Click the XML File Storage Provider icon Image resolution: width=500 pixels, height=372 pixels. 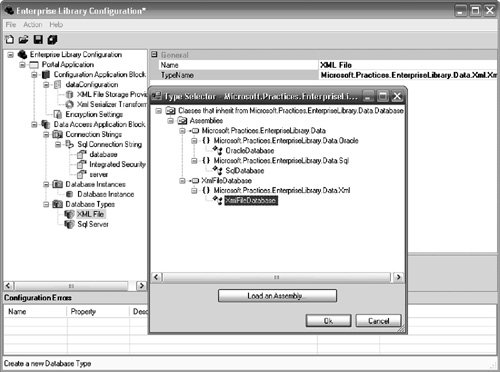69,95
